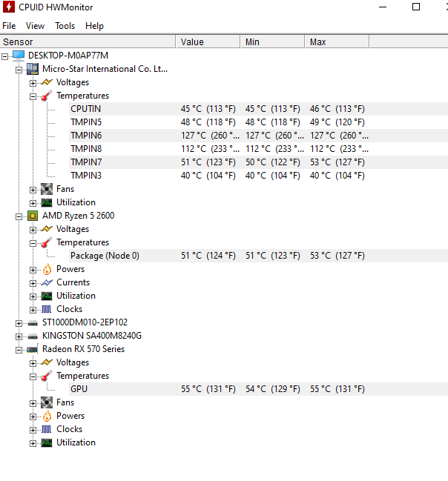
Task: Expand the motherboard Voltages node
Action: (x=33, y=83)
